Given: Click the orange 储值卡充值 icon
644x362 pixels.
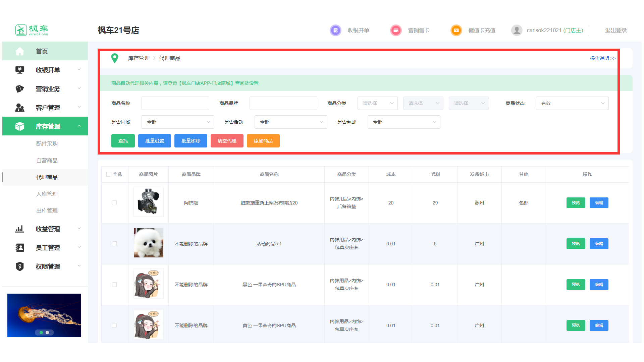Looking at the screenshot, I should point(456,31).
